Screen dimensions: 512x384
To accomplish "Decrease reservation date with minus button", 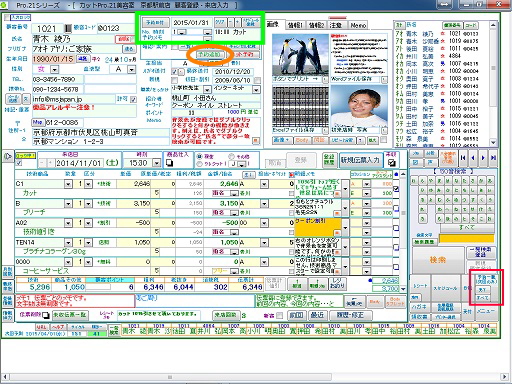I will pos(231,22).
